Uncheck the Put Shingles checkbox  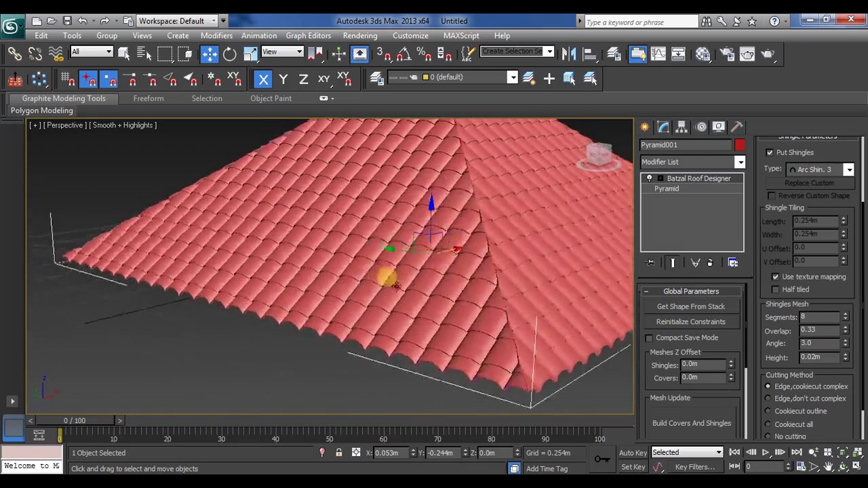tap(770, 152)
